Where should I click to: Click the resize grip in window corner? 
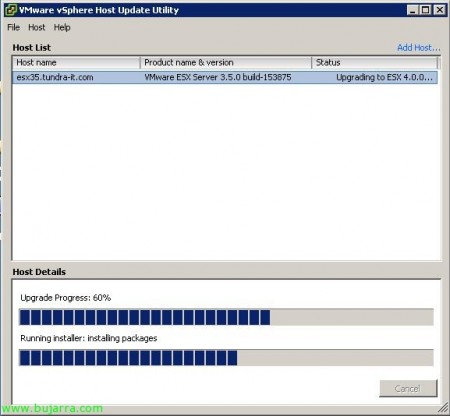pyautogui.click(x=443, y=407)
